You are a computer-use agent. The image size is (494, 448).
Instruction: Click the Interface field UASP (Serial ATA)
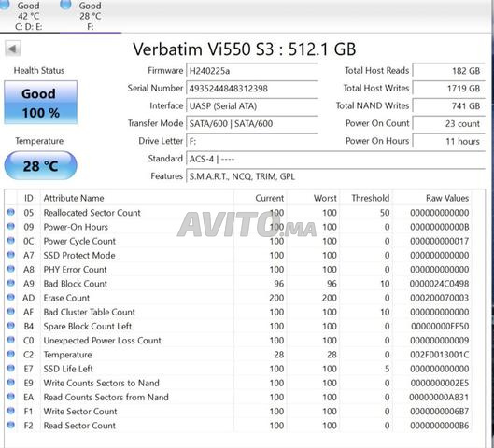tap(252, 106)
